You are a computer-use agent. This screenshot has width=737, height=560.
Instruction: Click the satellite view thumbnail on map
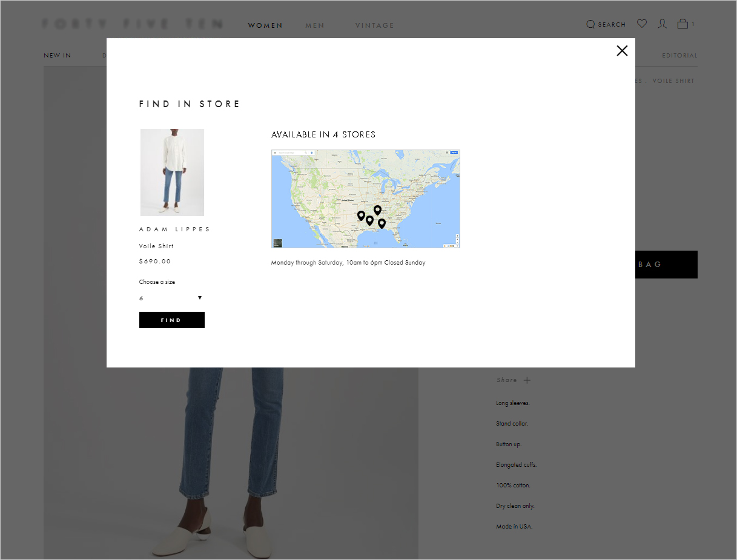277,243
